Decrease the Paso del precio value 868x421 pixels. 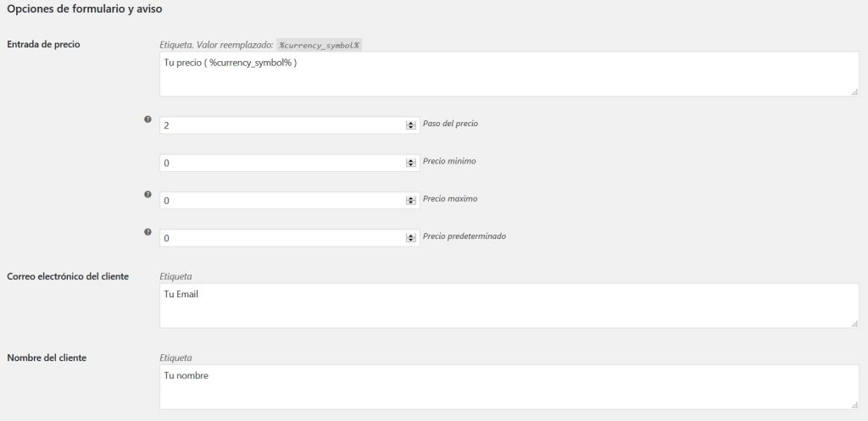(411, 128)
